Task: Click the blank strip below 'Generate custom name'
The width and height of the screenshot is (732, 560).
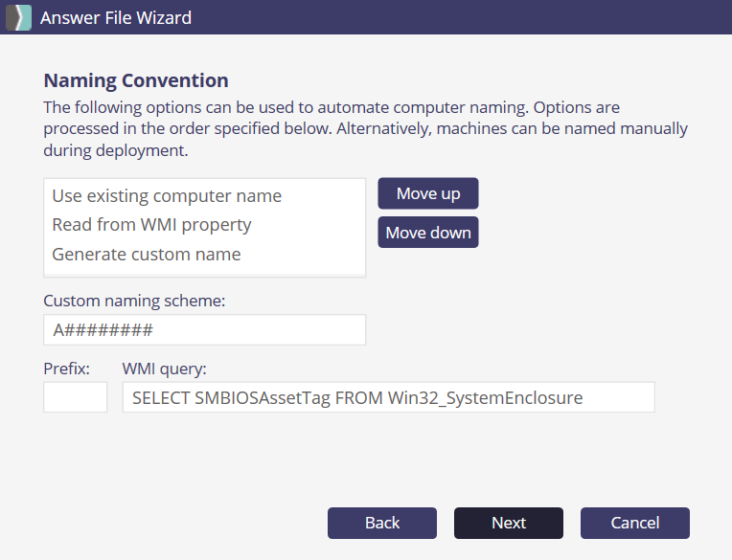Action: click(204, 273)
